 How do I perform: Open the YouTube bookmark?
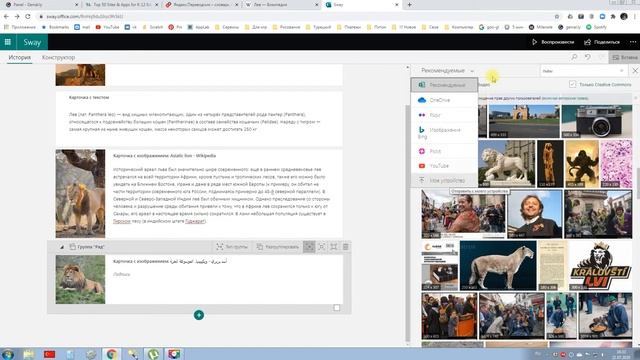click(107, 27)
